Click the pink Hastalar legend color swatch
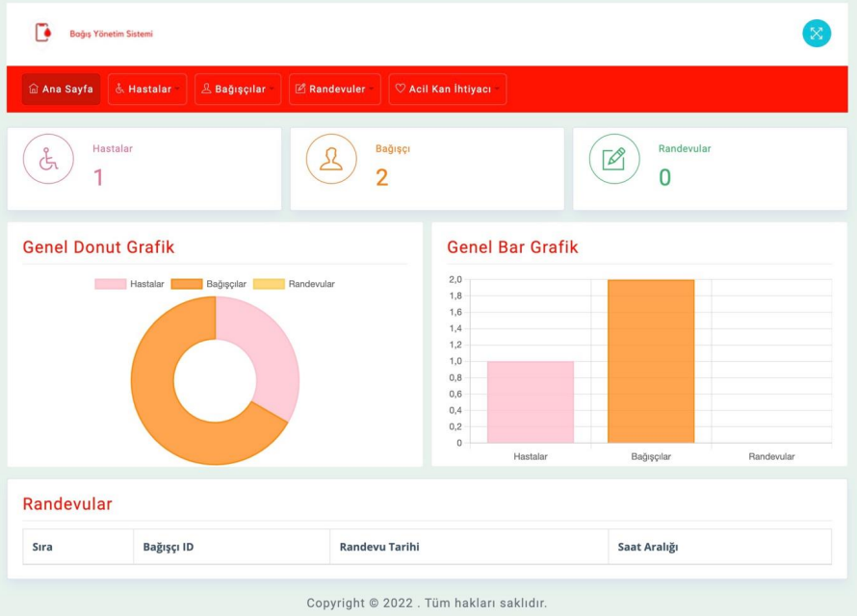This screenshot has width=857, height=616. pyautogui.click(x=113, y=284)
